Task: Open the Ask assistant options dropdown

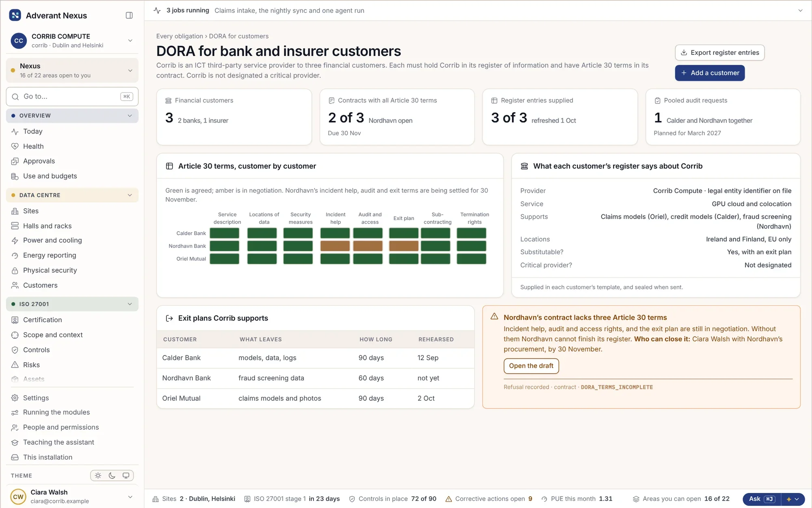Action: click(793, 499)
